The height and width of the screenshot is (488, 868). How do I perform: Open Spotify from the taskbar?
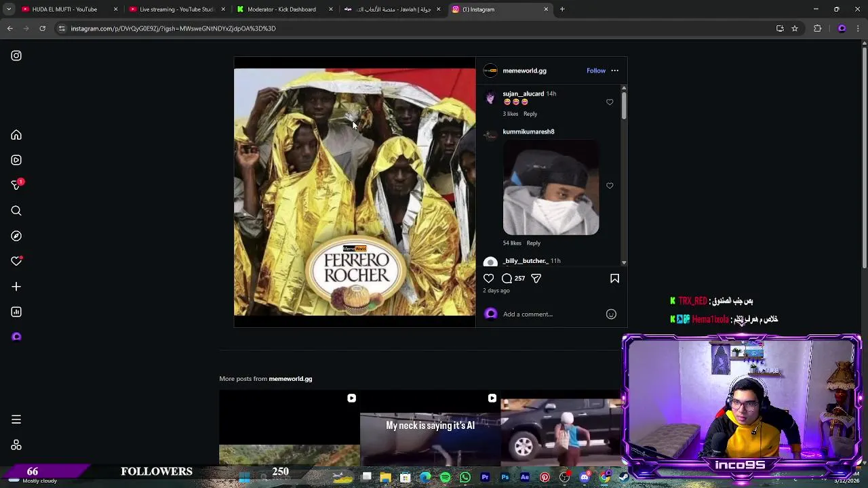(x=445, y=478)
